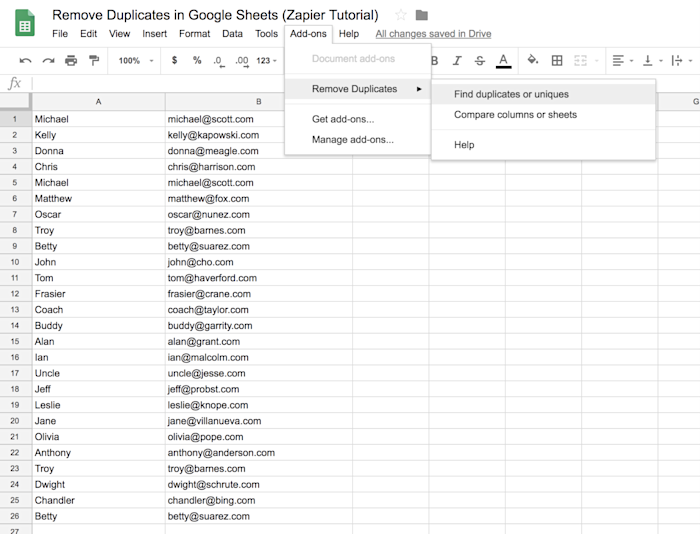Screen dimensions: 700x534
Task: Select cell containing Frasier
Action: [x=98, y=294]
